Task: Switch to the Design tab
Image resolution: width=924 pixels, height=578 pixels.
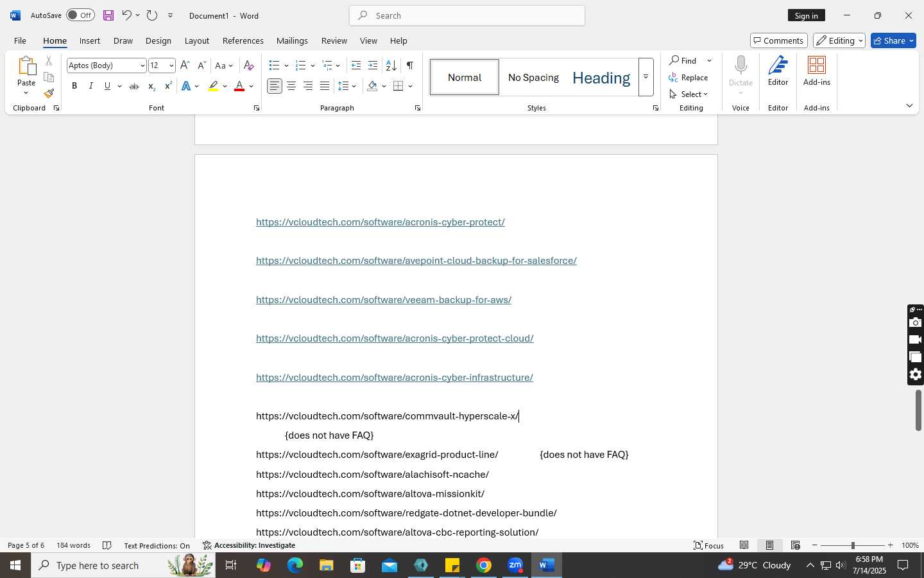Action: pyautogui.click(x=158, y=40)
